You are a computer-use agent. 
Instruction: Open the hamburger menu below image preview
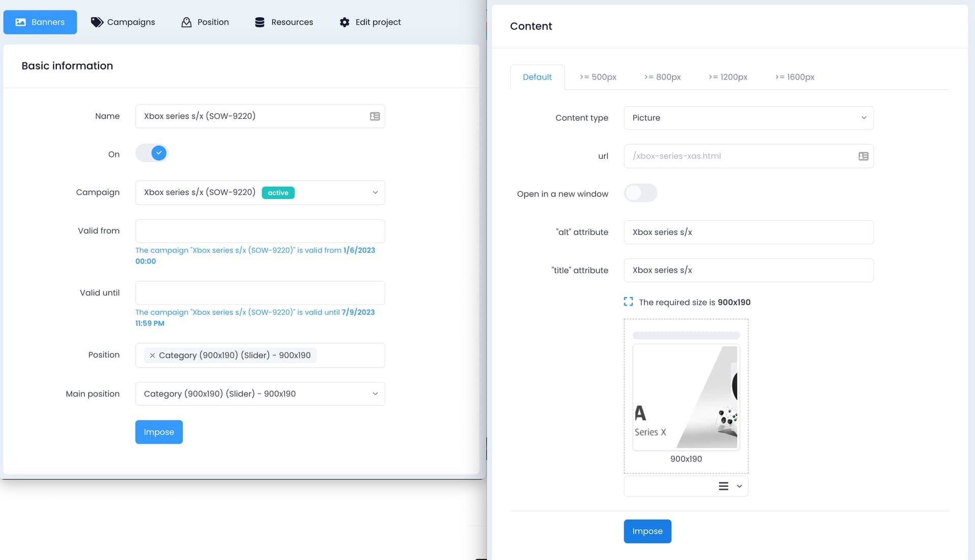click(x=724, y=486)
